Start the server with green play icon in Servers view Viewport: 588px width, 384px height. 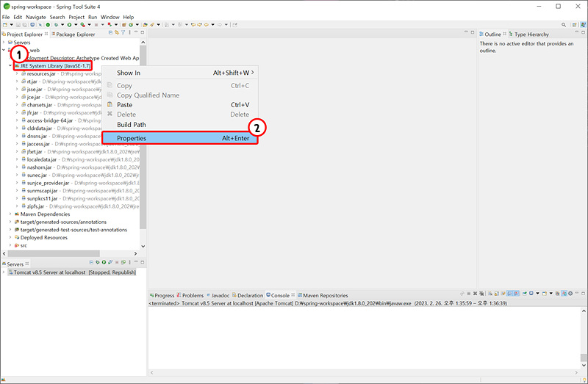point(104,262)
